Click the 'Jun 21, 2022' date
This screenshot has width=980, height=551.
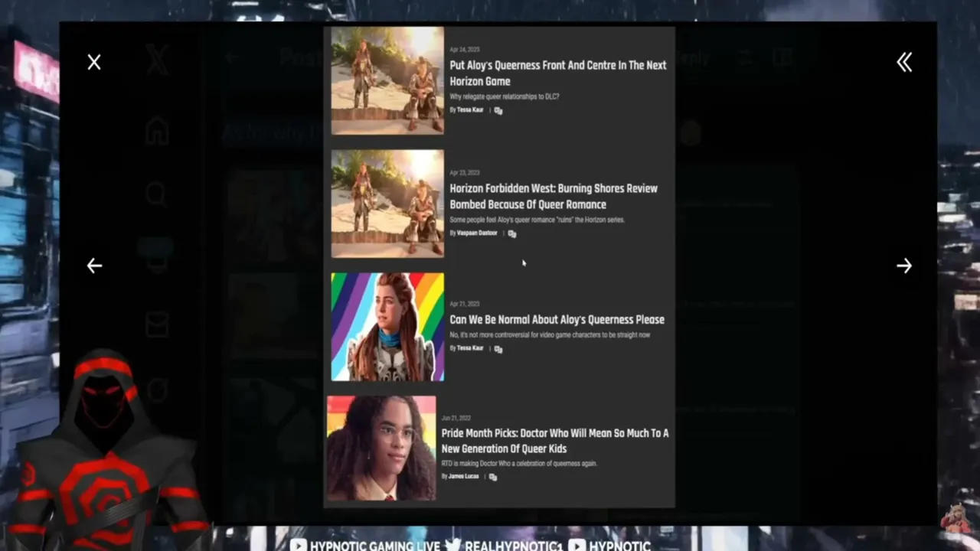(456, 418)
